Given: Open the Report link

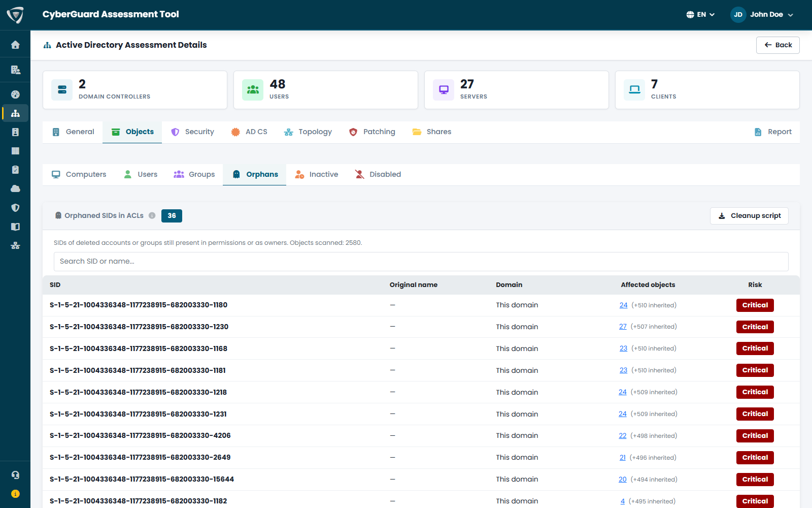Looking at the screenshot, I should (x=773, y=132).
